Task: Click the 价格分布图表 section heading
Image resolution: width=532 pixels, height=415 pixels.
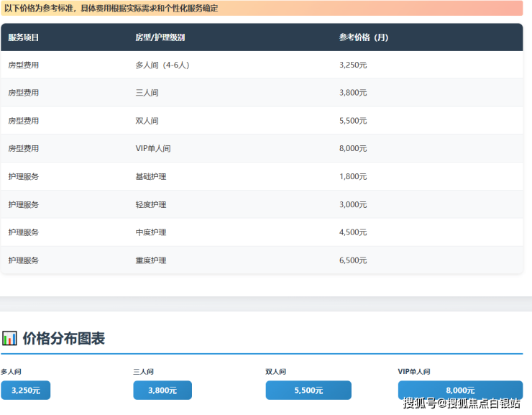Action: (x=63, y=338)
